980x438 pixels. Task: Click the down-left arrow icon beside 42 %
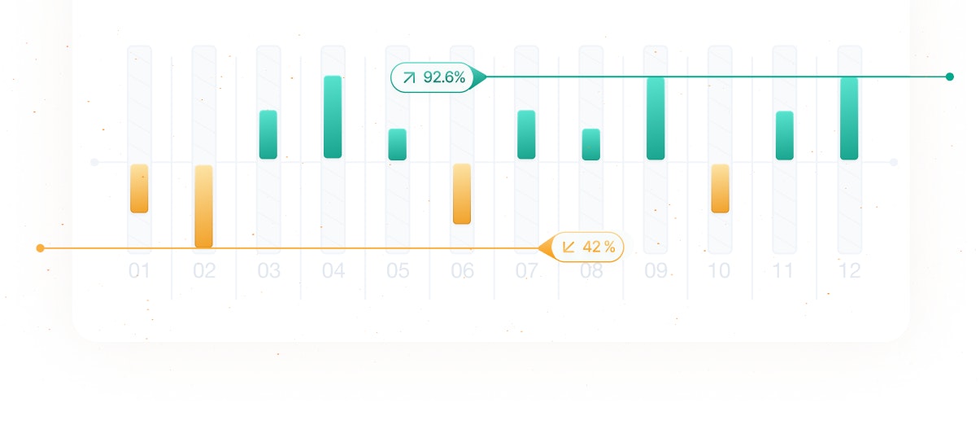point(568,247)
